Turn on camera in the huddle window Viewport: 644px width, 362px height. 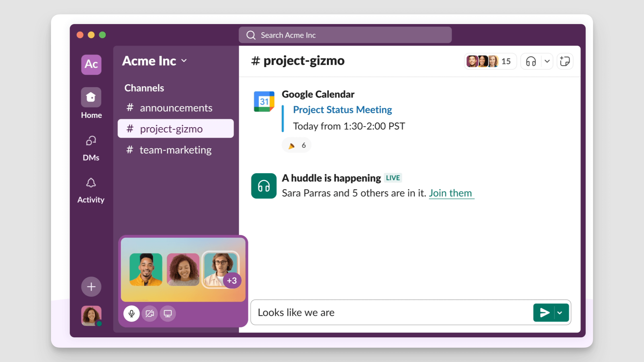click(x=149, y=313)
